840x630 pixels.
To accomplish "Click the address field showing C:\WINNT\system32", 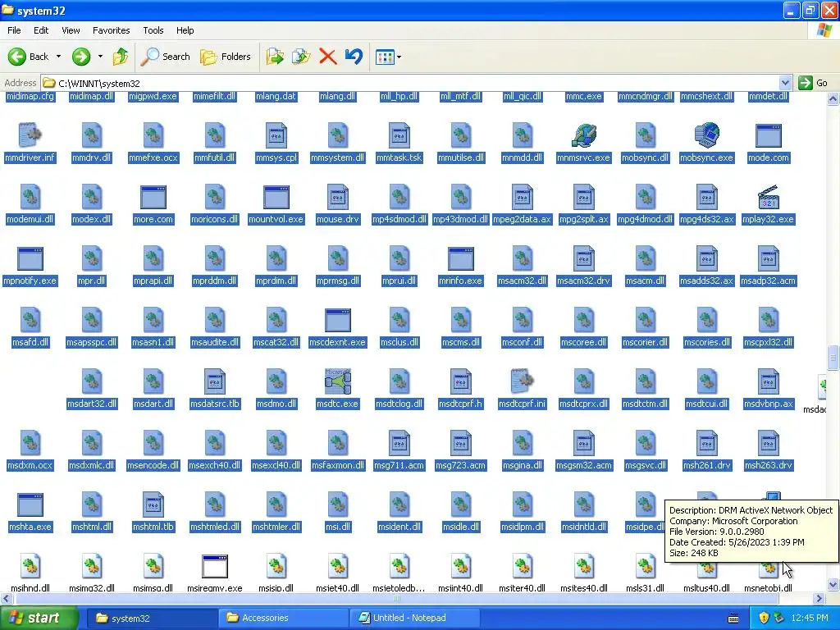I will 410,83.
